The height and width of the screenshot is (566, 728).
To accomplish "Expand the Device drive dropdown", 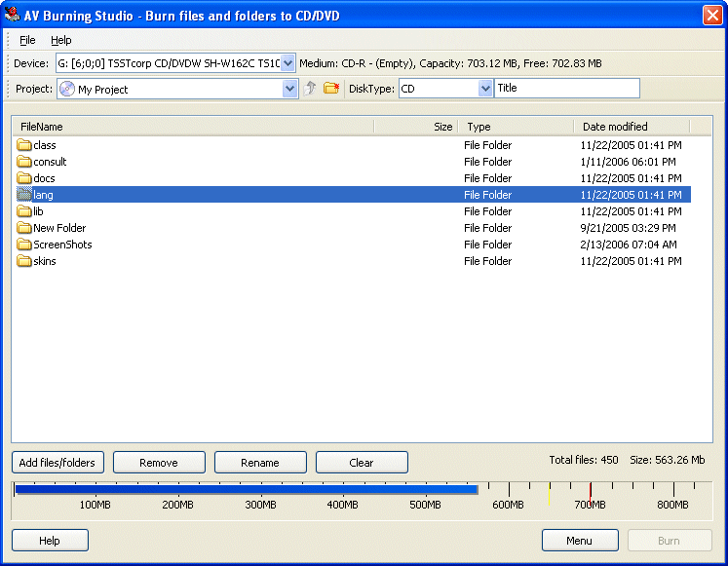I will pyautogui.click(x=288, y=63).
